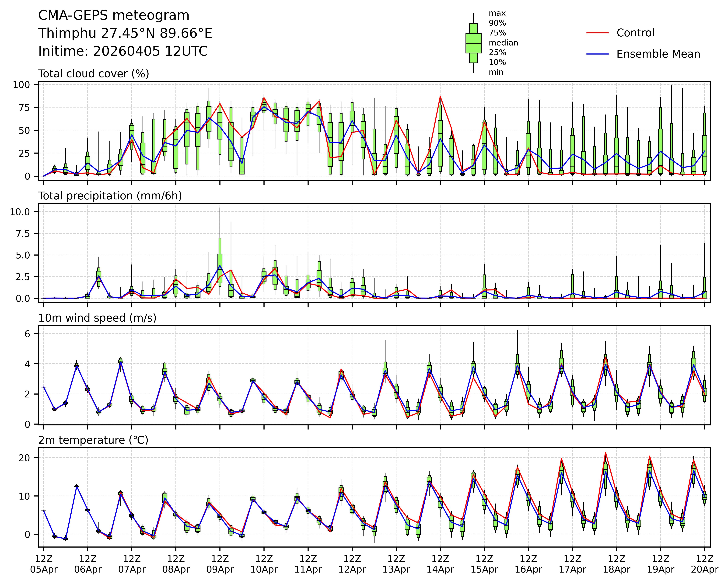Click the 'Control' legend label
728x584 pixels.
[635, 33]
